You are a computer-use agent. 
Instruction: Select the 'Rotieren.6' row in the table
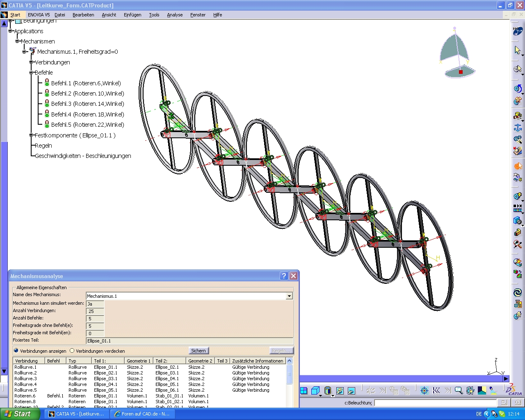click(x=150, y=396)
